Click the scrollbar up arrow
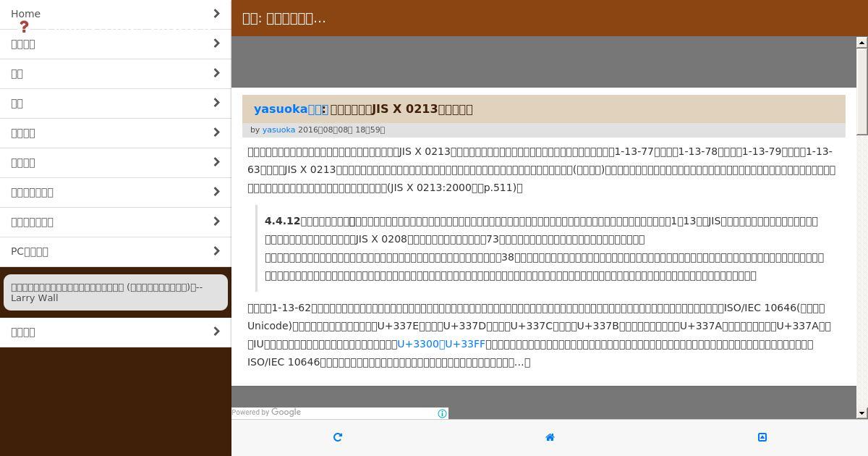This screenshot has height=456, width=868. [861, 43]
